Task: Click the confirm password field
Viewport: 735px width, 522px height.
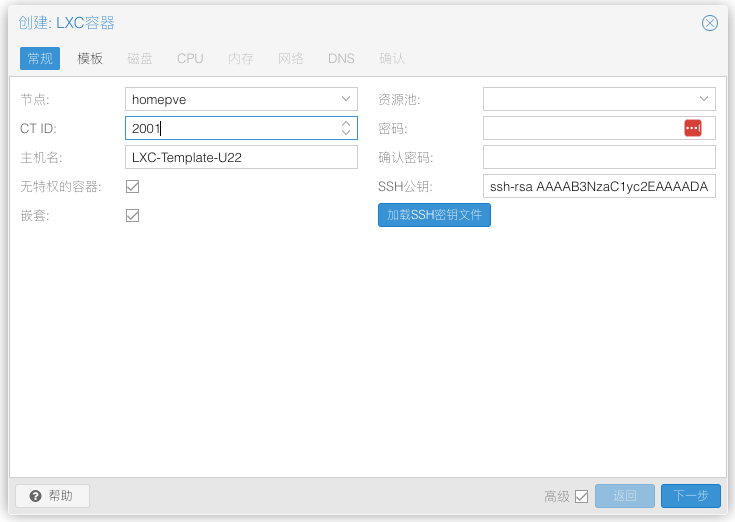Action: 598,157
